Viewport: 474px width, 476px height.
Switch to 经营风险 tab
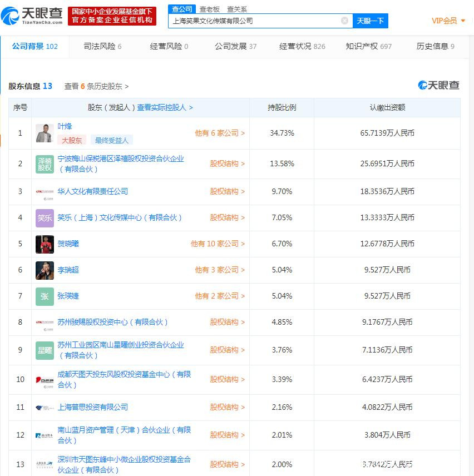pos(169,46)
